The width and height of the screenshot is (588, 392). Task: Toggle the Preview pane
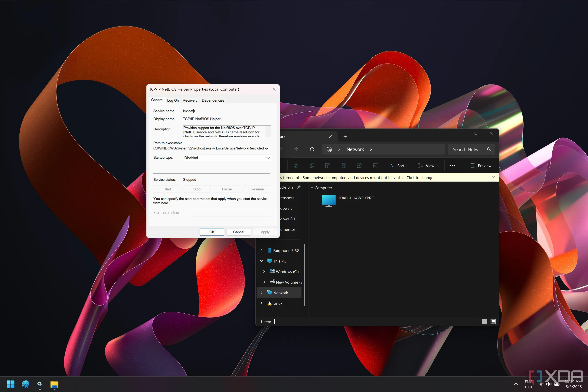coord(481,165)
